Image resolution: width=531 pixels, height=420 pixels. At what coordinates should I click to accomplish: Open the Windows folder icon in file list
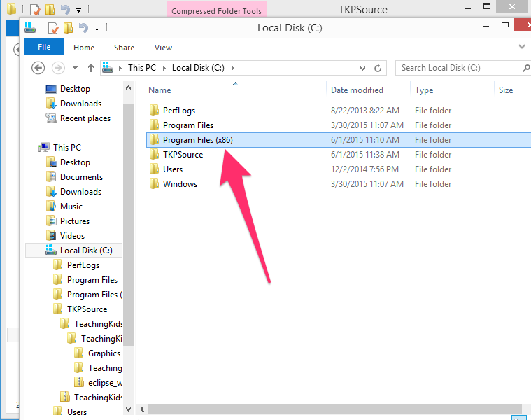[x=155, y=184]
